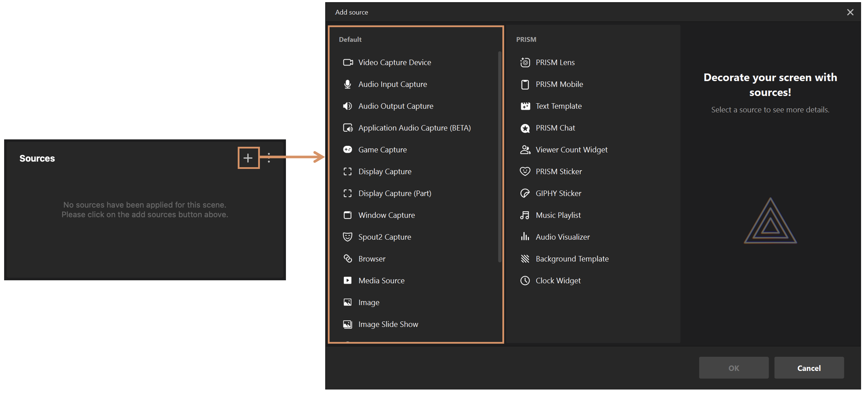The image size is (868, 396).
Task: Click the PRISM Chat star icon
Action: [x=525, y=128]
